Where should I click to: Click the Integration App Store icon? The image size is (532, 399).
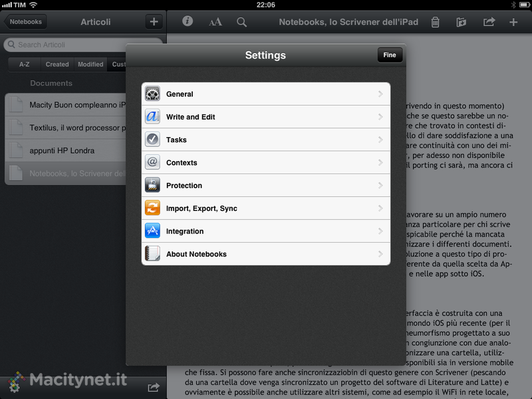click(152, 231)
